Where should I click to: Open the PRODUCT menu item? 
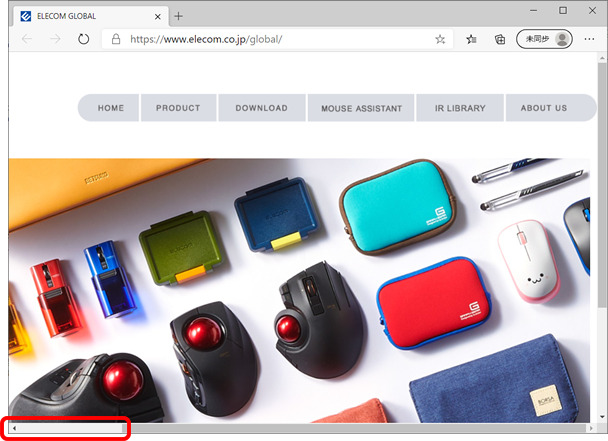178,108
